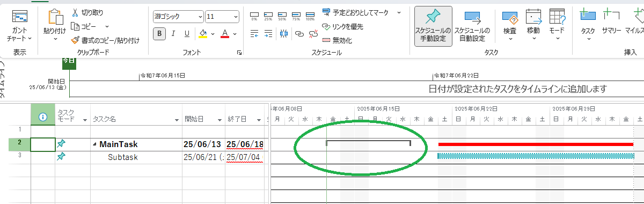The height and width of the screenshot is (204, 644).
Task: Open Paste options dropdown arrow
Action: [x=55, y=38]
